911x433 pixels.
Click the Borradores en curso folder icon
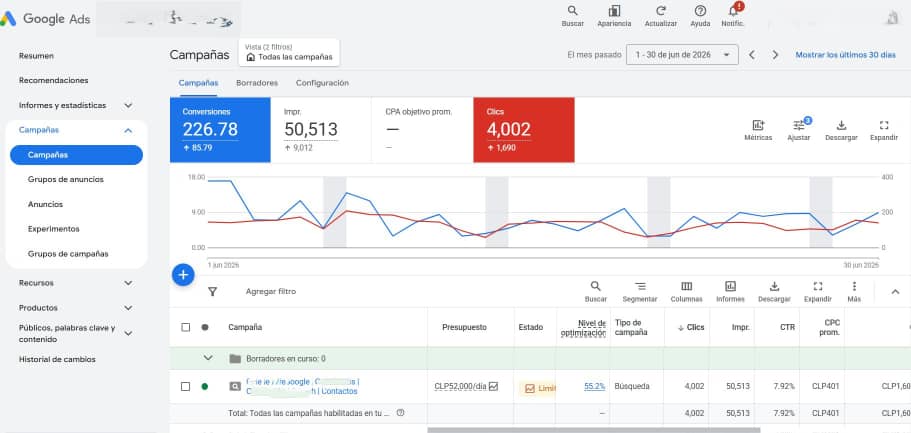coord(235,359)
